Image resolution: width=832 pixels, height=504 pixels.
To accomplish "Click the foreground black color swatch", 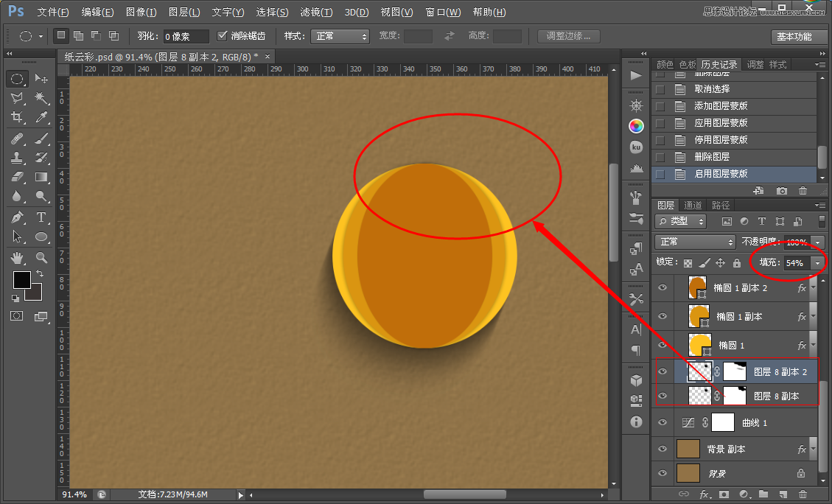I will point(21,279).
